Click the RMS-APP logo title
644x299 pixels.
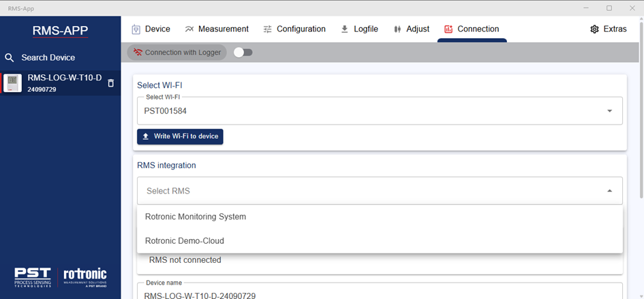[61, 31]
